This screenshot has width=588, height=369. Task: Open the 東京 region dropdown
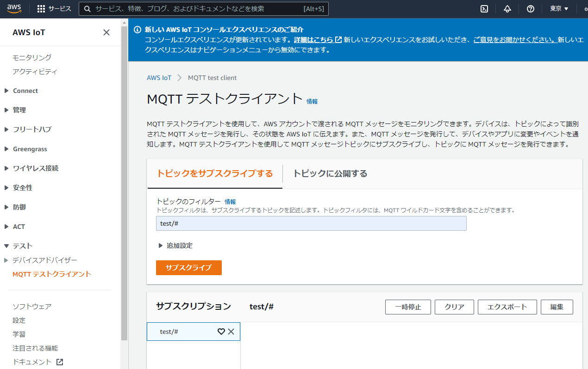tap(559, 9)
